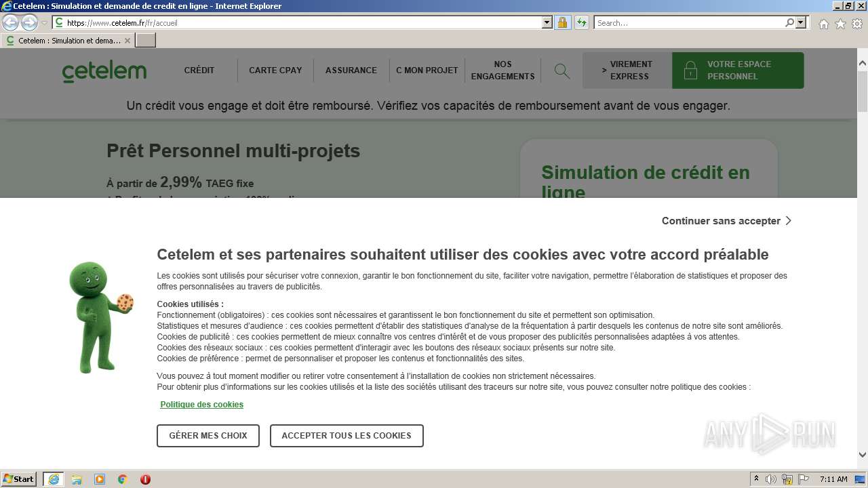Open the search provider dropdown arrow
868x488 pixels.
(801, 22)
